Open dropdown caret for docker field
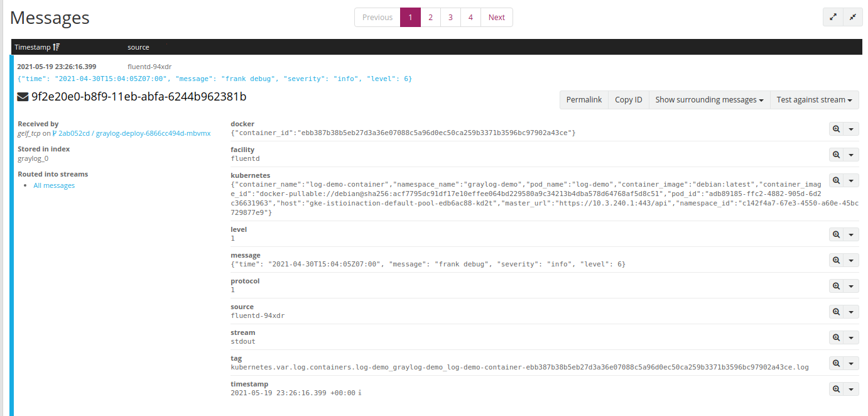The height and width of the screenshot is (416, 868). point(851,129)
